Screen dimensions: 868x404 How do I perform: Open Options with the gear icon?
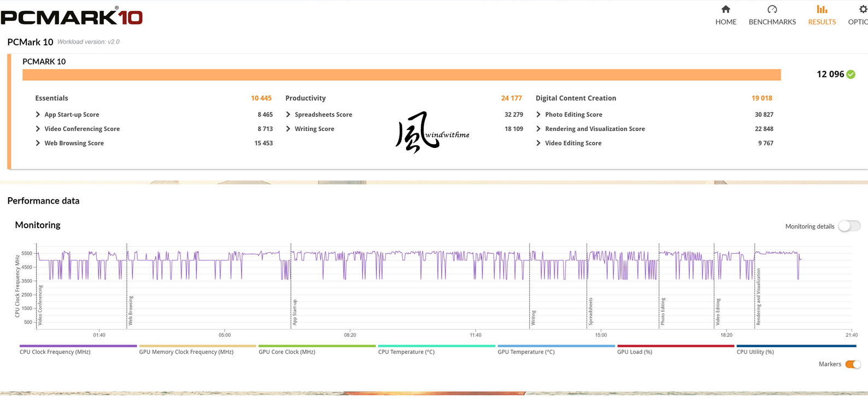click(863, 9)
